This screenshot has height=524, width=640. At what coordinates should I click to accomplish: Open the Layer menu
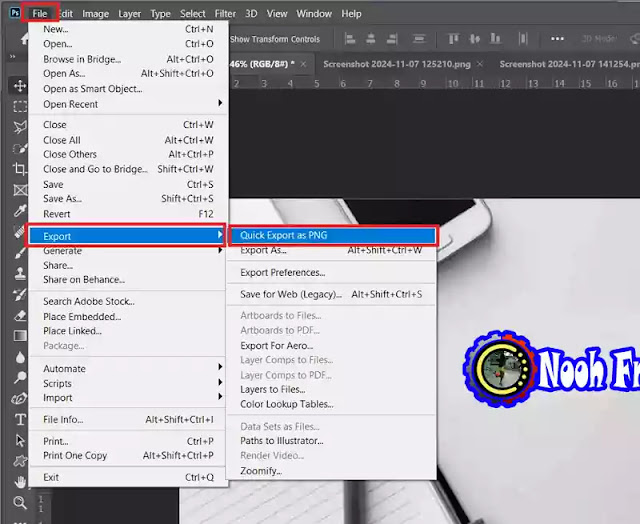(129, 13)
